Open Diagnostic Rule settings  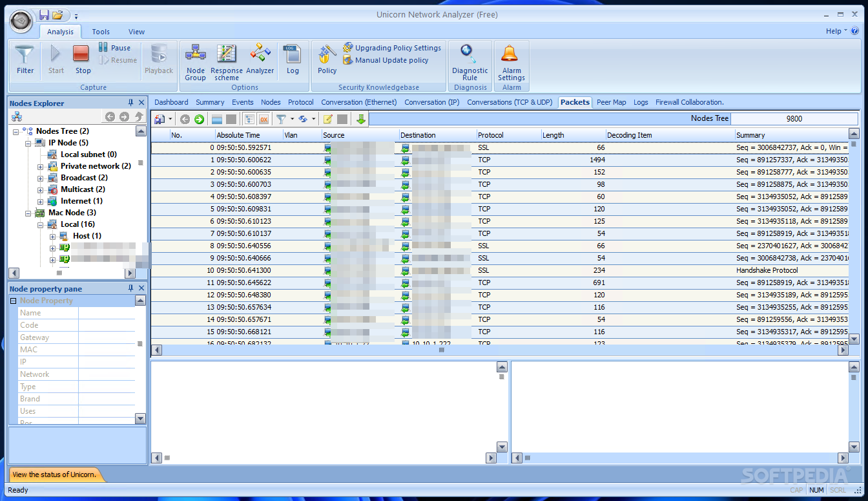coord(470,62)
